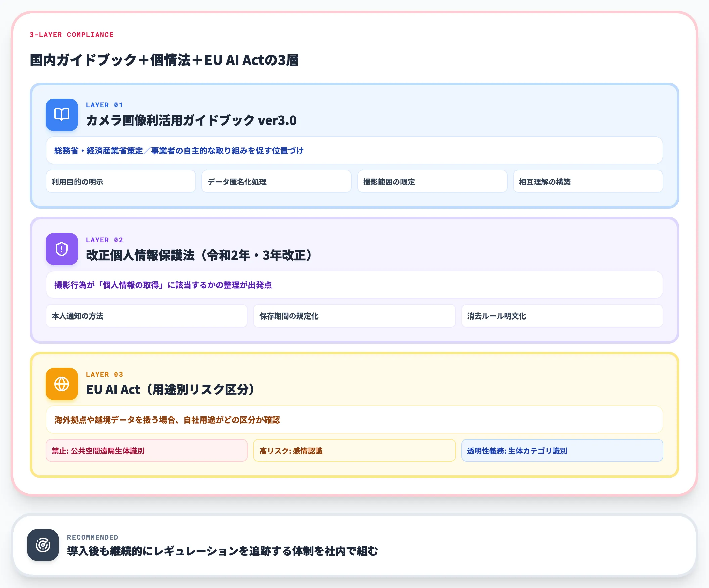Click the EU AI Act（用途別リスク区分） heading
This screenshot has height=588, width=709.
(x=171, y=390)
